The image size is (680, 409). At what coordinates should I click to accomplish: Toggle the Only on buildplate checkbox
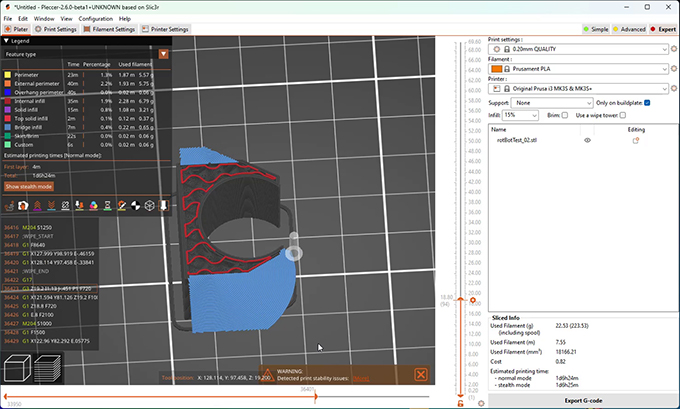[647, 103]
